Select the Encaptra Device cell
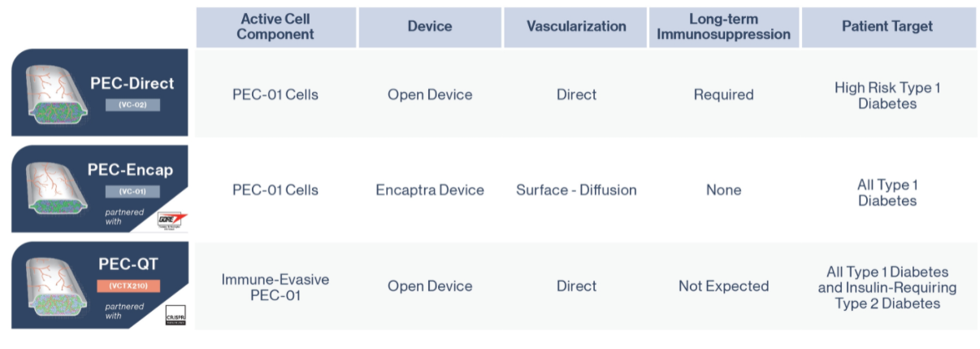The width and height of the screenshot is (980, 349). click(x=430, y=190)
